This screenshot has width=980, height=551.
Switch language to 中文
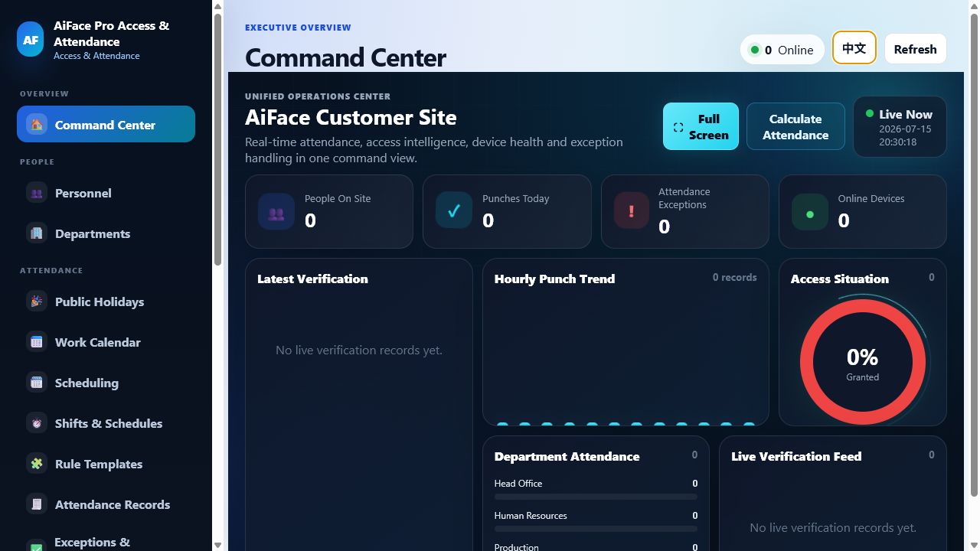pyautogui.click(x=854, y=48)
